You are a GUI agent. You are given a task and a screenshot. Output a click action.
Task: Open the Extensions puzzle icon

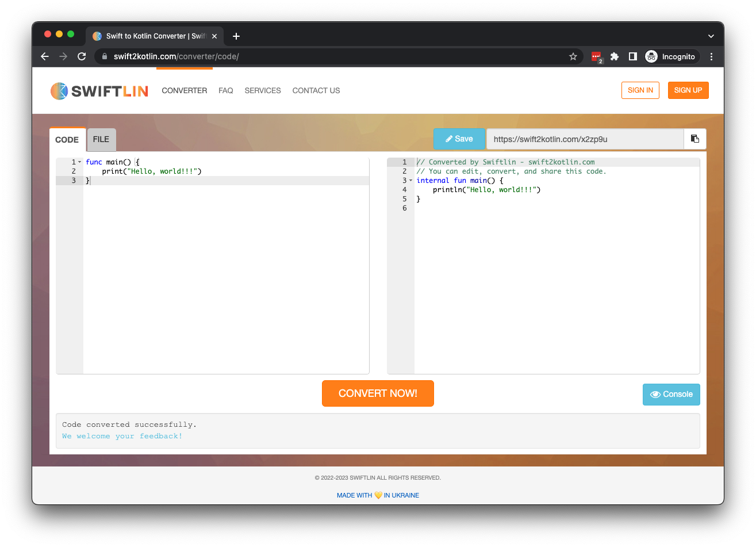[615, 56]
